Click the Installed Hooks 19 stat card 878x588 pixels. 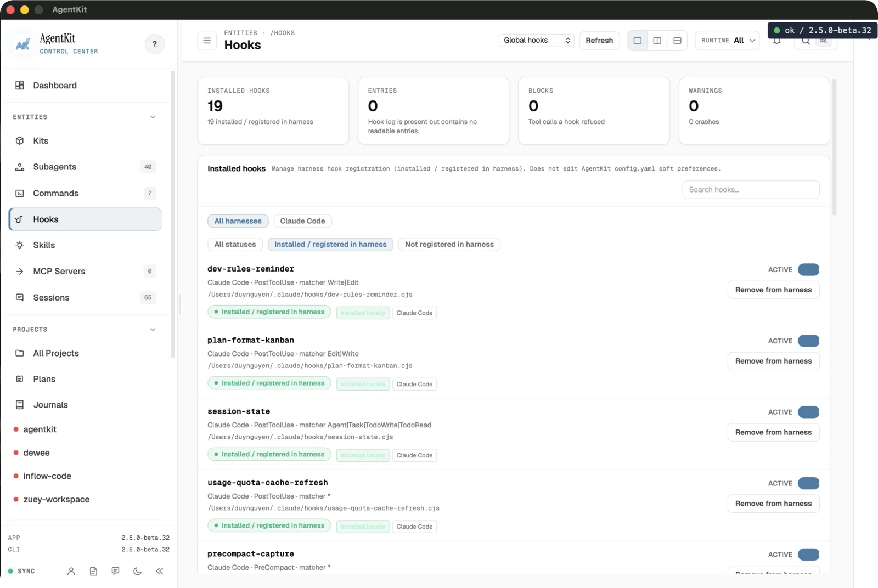pos(273,111)
